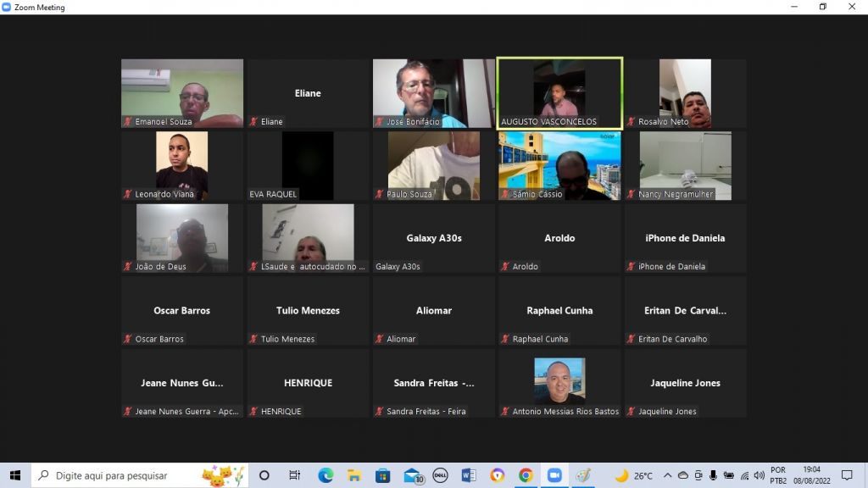Open File Explorer from taskbar

point(354,475)
